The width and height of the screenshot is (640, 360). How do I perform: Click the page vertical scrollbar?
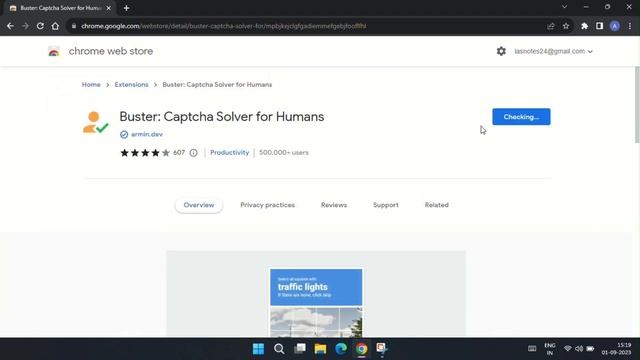(x=637, y=104)
